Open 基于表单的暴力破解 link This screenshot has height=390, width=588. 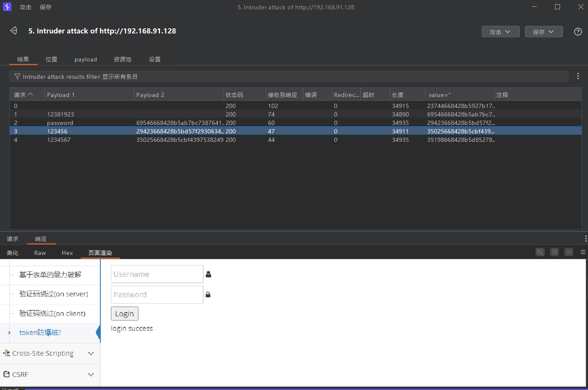50,275
